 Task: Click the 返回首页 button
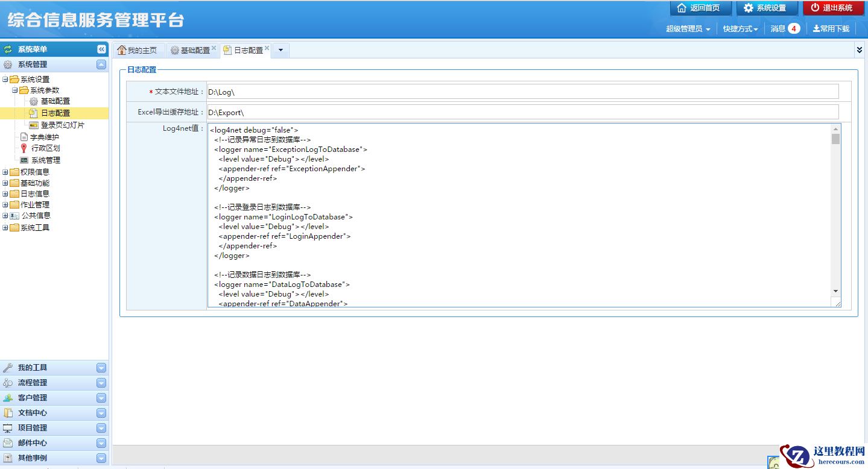(701, 8)
